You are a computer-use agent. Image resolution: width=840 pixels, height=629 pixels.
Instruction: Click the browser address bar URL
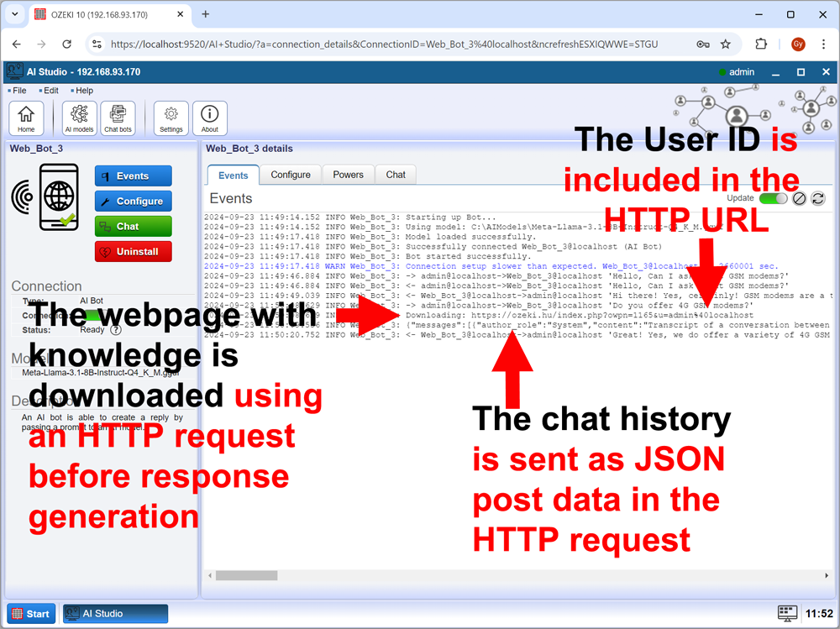384,44
